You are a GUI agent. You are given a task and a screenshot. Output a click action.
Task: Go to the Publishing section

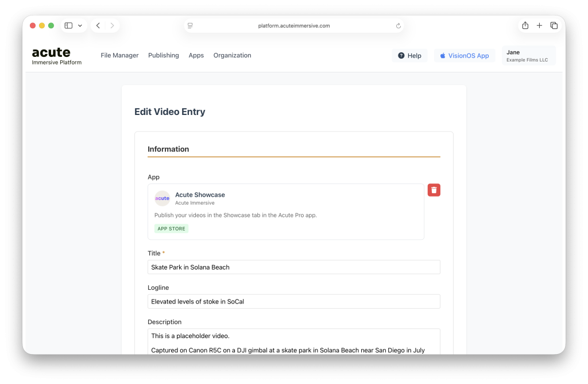point(163,56)
